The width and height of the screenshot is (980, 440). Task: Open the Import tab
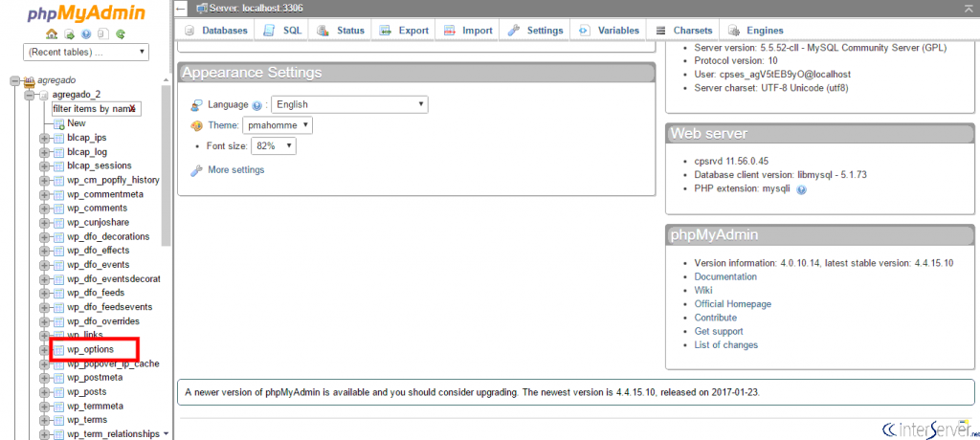(469, 30)
